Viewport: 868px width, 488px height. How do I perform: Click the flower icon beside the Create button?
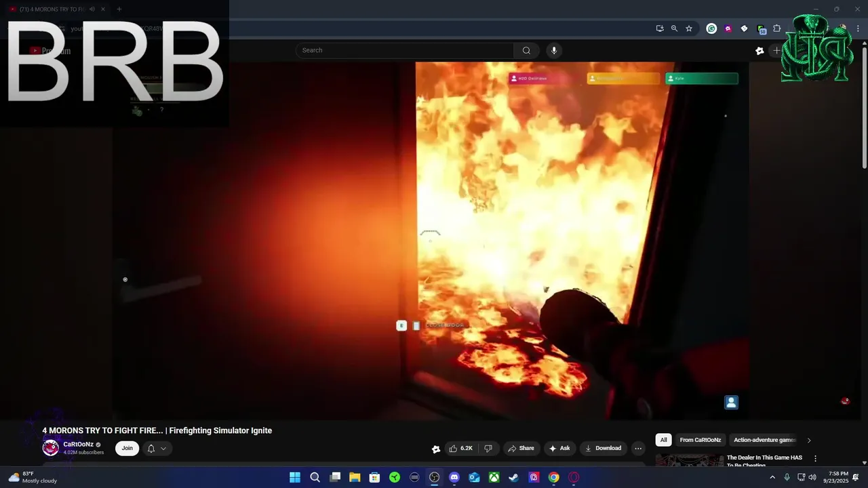(x=759, y=51)
